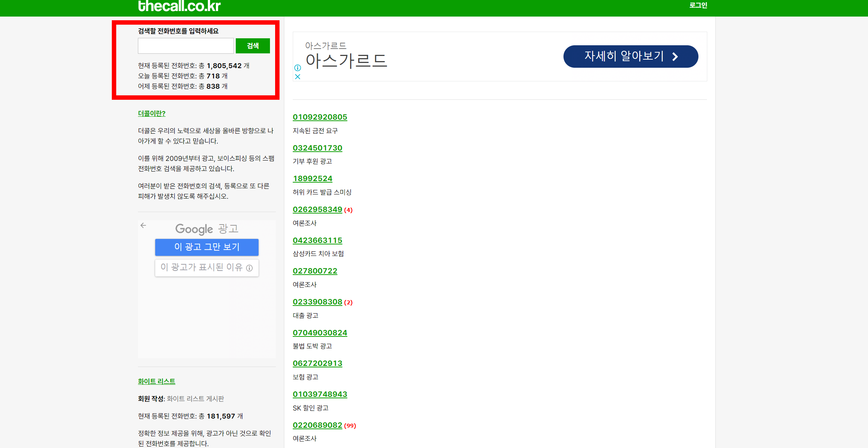This screenshot has width=868, height=448.
Task: Click the phone number search input field
Action: (x=186, y=46)
